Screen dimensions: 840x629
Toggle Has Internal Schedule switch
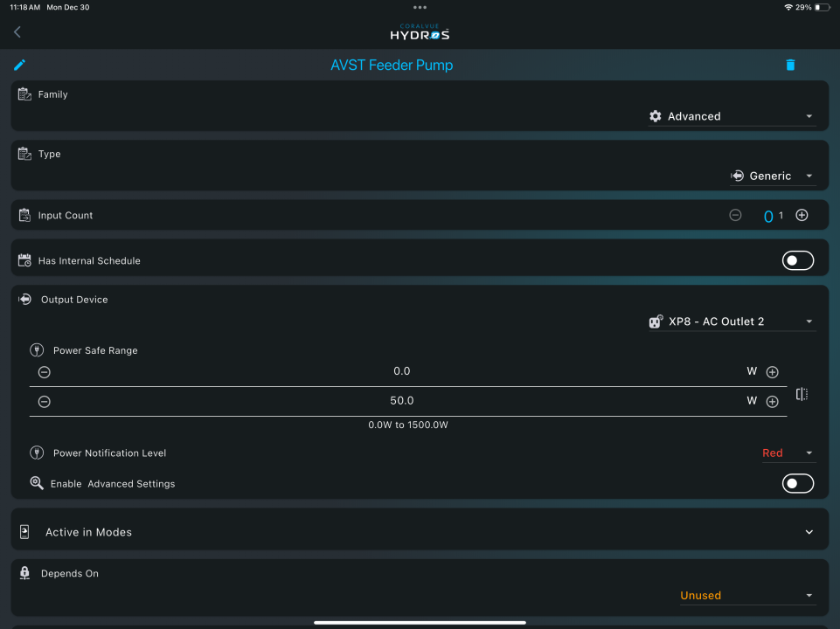click(797, 260)
